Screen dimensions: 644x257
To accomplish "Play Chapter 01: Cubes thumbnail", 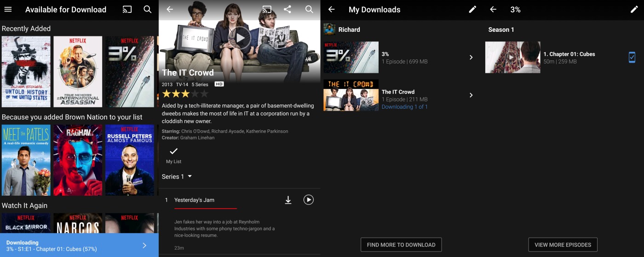I will point(513,57).
